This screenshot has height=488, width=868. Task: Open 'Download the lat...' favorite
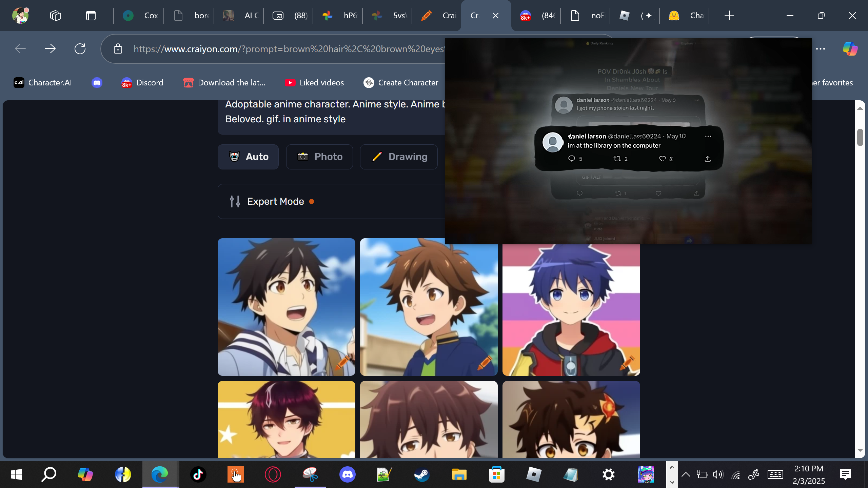pos(224,83)
